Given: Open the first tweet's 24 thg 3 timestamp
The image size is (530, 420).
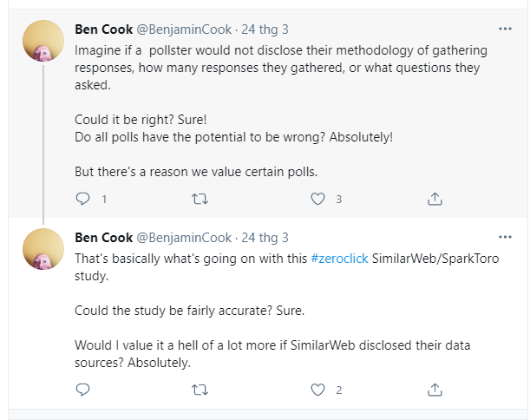Looking at the screenshot, I should coord(265,30).
